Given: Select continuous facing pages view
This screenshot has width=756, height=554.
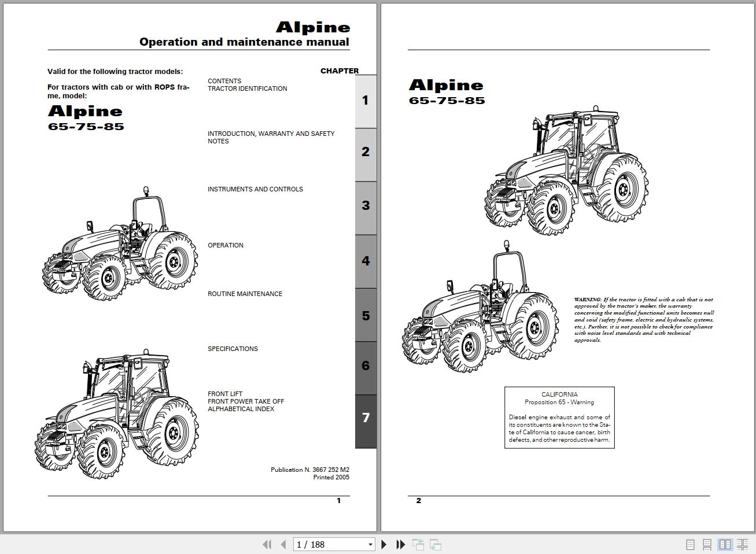Looking at the screenshot, I should tap(742, 544).
